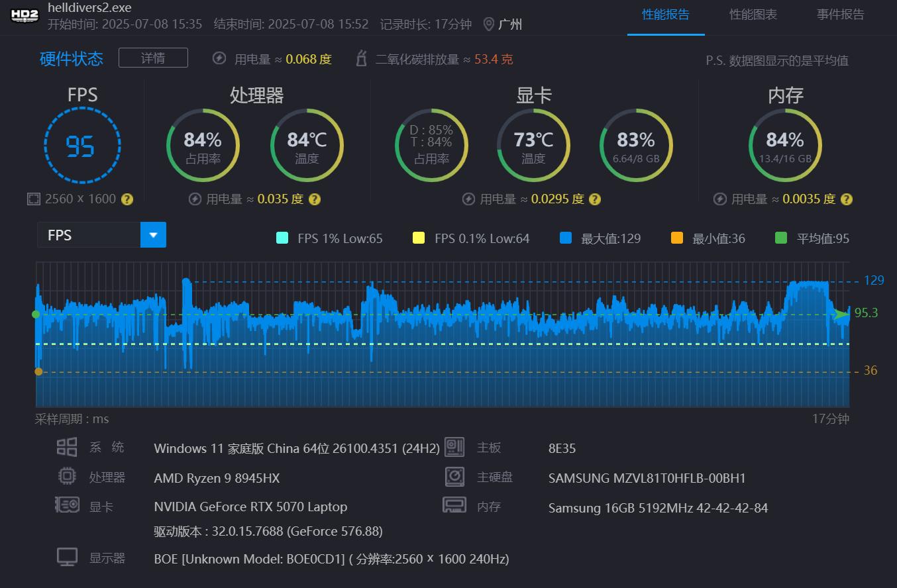Image resolution: width=897 pixels, height=588 pixels.
Task: Click the Windows system logo icon
Action: [67, 448]
